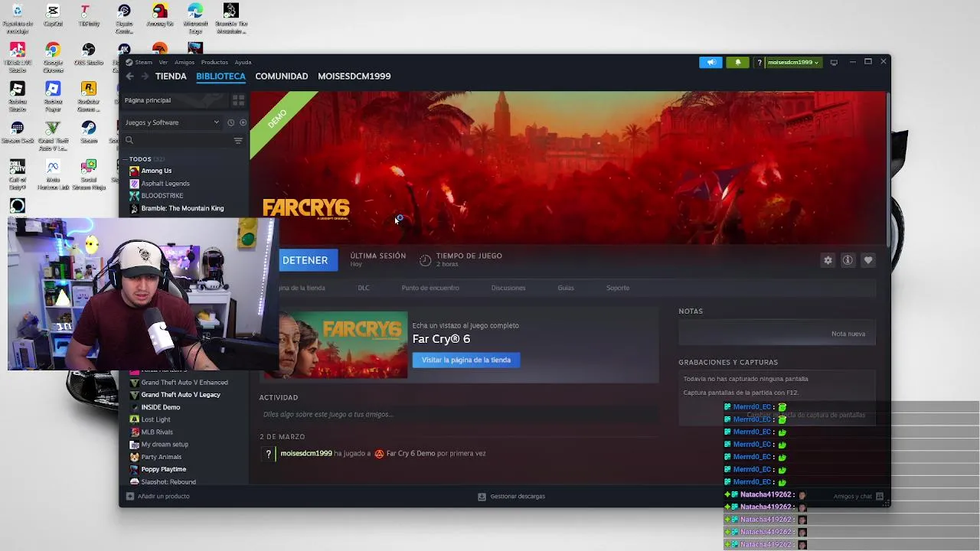
Task: Click Añadir un producto
Action: 158,496
